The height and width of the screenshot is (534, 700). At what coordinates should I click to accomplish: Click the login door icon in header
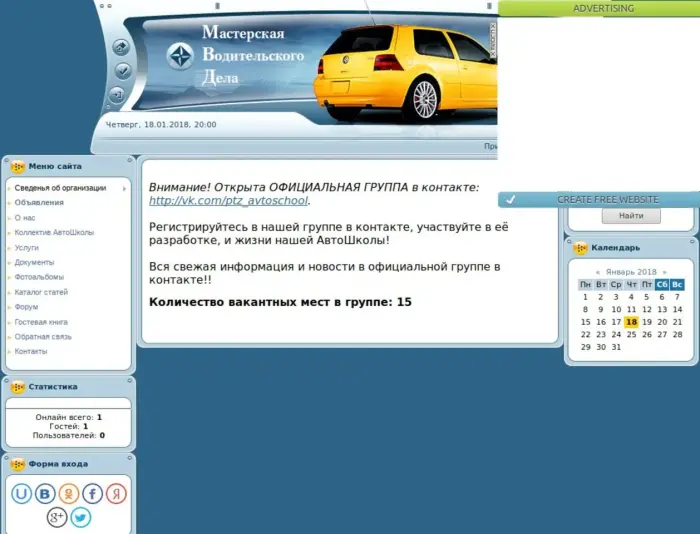[x=118, y=95]
